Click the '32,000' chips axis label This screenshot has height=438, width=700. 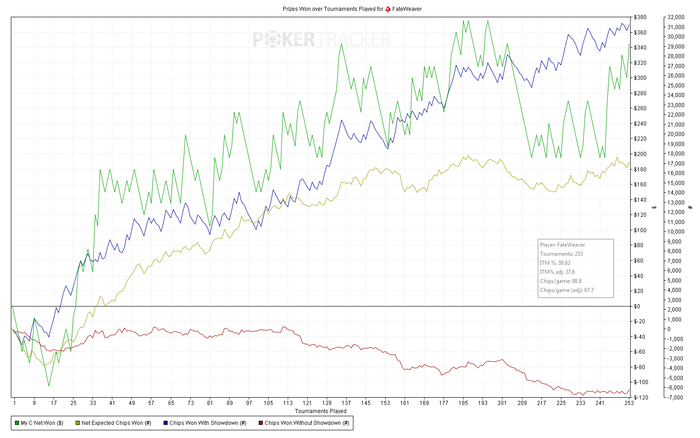click(x=675, y=17)
